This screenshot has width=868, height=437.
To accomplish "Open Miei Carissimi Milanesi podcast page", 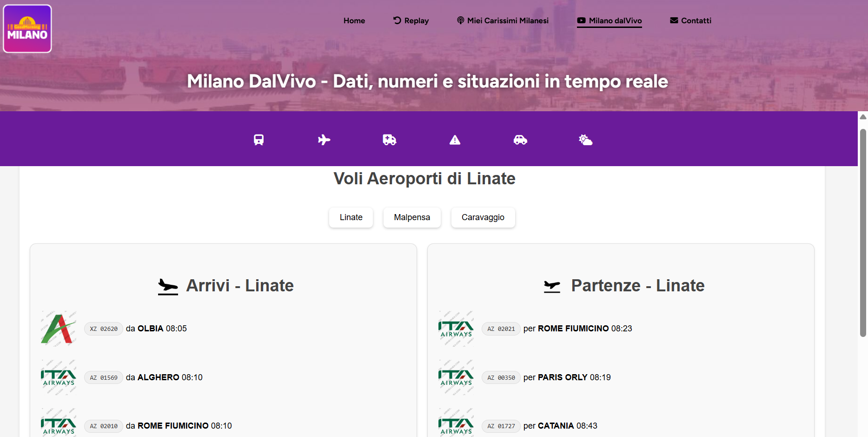I will click(503, 20).
